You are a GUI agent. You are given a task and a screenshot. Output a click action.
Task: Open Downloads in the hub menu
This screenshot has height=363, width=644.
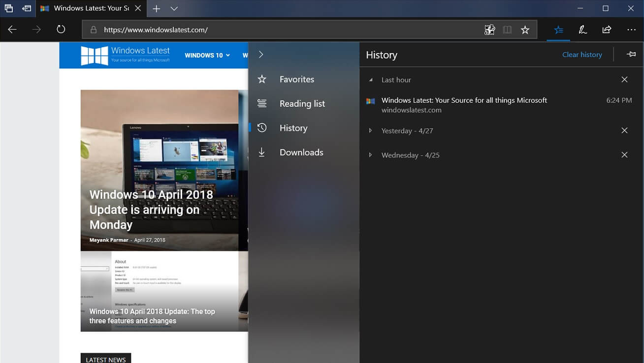tap(304, 152)
